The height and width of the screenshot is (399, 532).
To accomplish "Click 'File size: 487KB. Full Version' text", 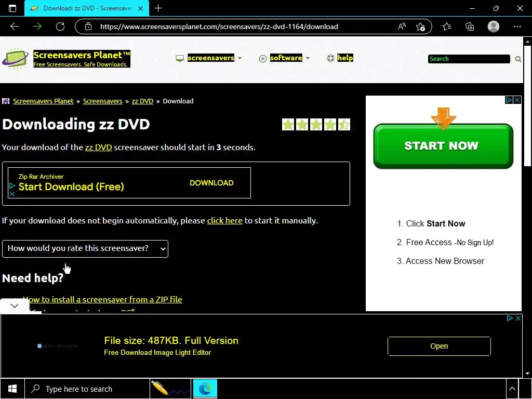I will pyautogui.click(x=171, y=340).
